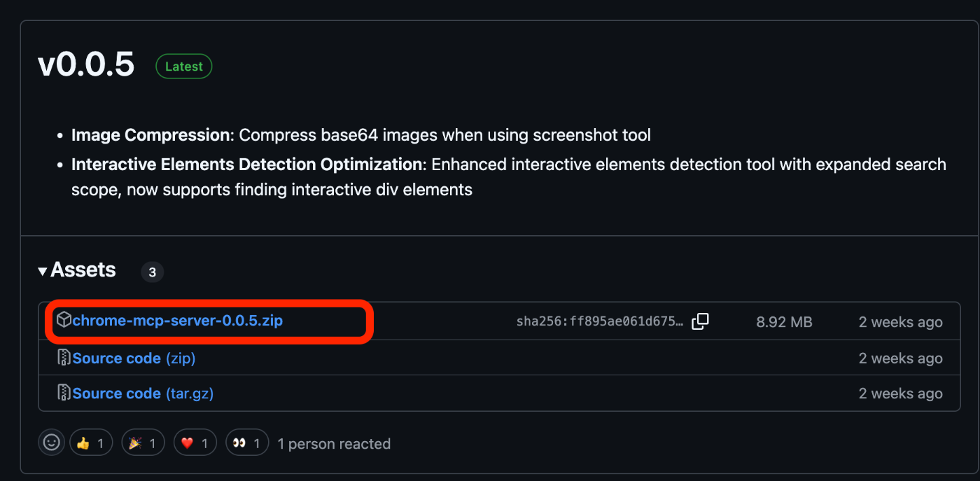Image resolution: width=980 pixels, height=481 pixels.
Task: Collapse the Assets section triangle
Action: pos(43,271)
